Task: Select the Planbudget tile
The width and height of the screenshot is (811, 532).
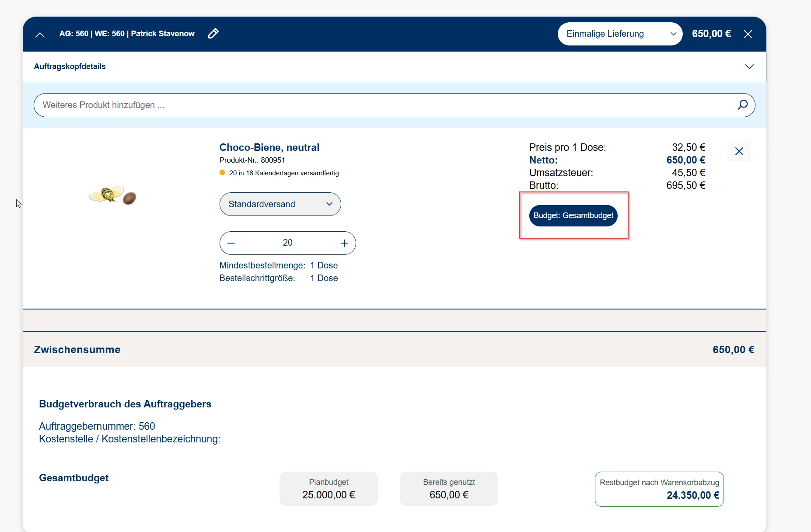Action: [329, 489]
